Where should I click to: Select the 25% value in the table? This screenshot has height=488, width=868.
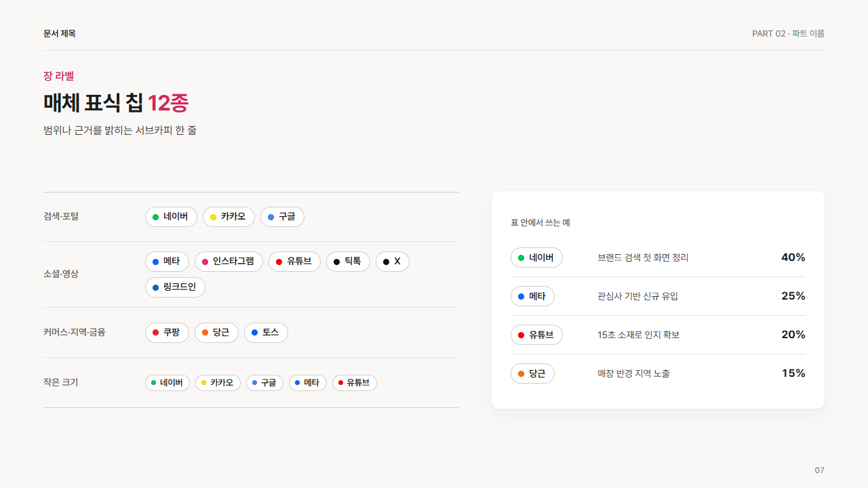click(x=793, y=296)
